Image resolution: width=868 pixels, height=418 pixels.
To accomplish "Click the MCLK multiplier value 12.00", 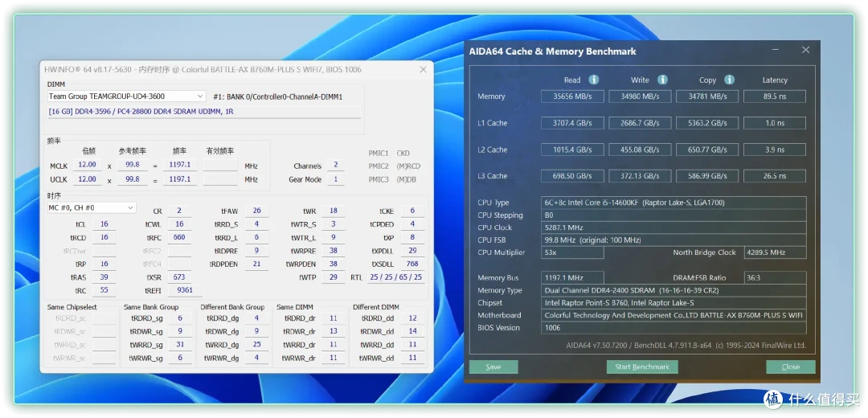I will pos(87,165).
